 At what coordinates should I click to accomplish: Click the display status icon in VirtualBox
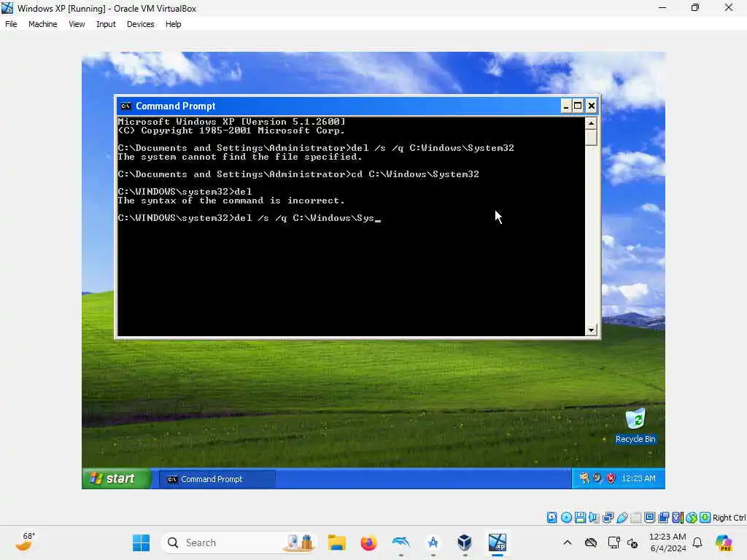[649, 517]
